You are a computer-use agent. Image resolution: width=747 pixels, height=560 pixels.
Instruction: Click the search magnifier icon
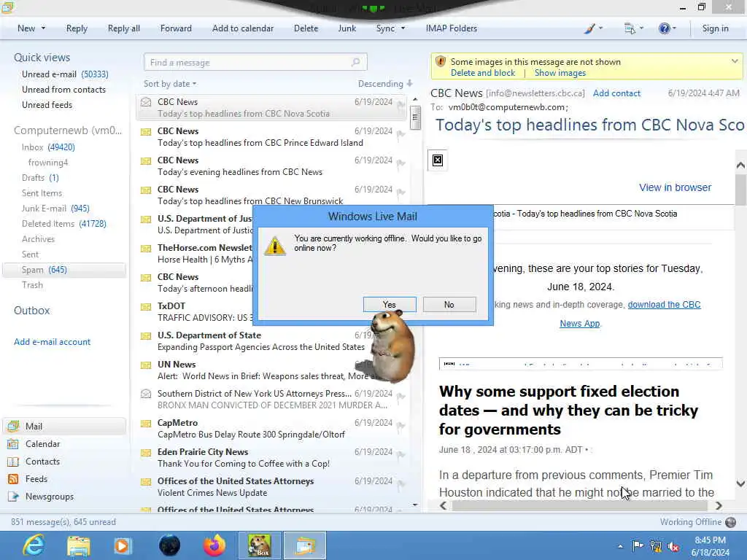[355, 63]
